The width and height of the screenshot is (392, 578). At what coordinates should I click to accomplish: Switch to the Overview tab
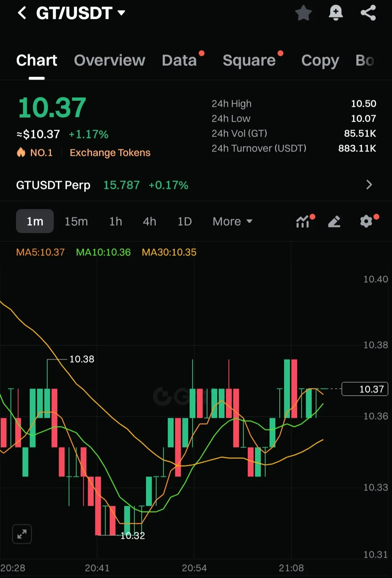click(x=109, y=60)
